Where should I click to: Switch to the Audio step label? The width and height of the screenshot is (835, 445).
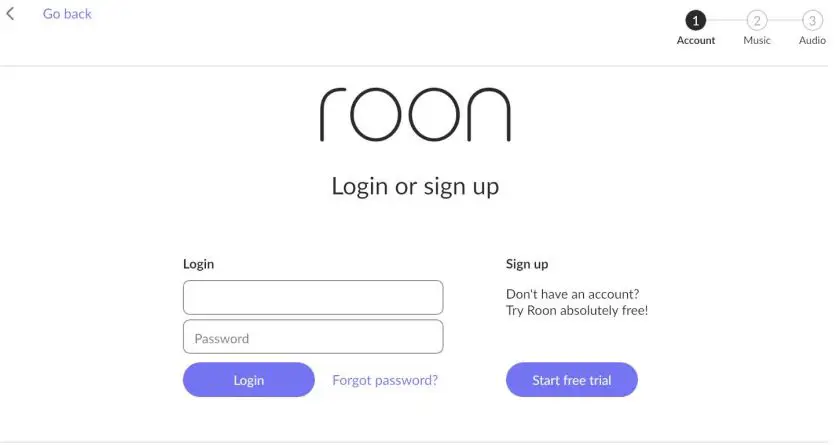(x=812, y=41)
